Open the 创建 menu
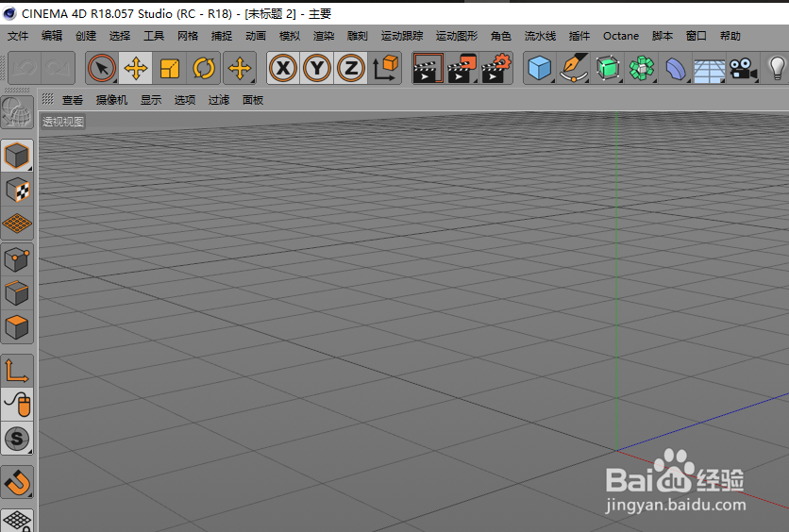The image size is (789, 532). coord(86,36)
